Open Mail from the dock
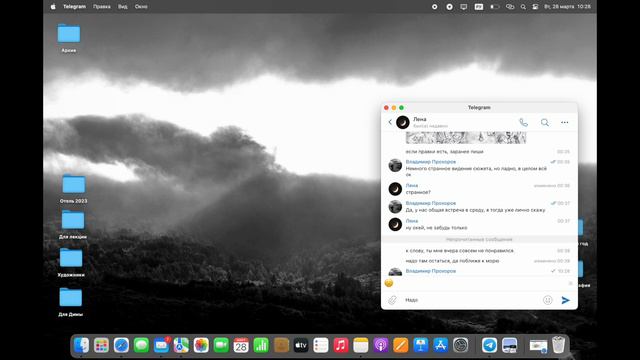Screen dimensions: 640x360 point(161,345)
